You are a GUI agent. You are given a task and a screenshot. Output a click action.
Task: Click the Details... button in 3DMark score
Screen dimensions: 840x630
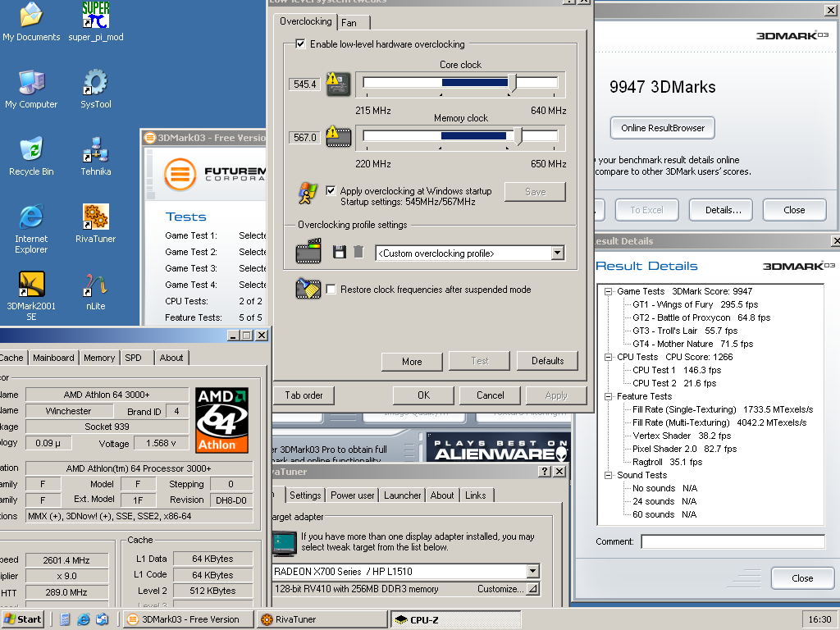(x=721, y=209)
